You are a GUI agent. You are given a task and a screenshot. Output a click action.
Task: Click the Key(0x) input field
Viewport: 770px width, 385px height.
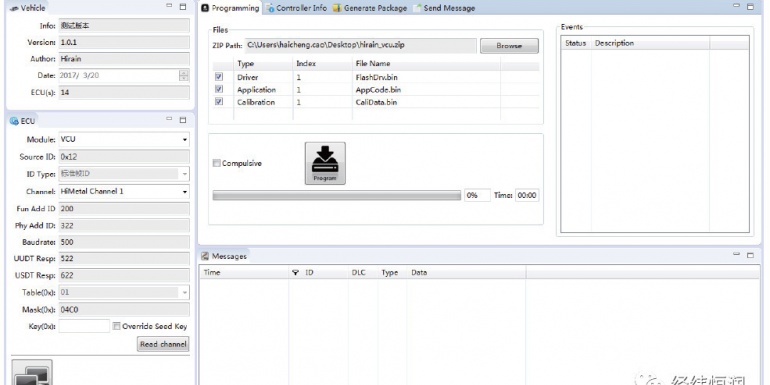[x=84, y=326]
